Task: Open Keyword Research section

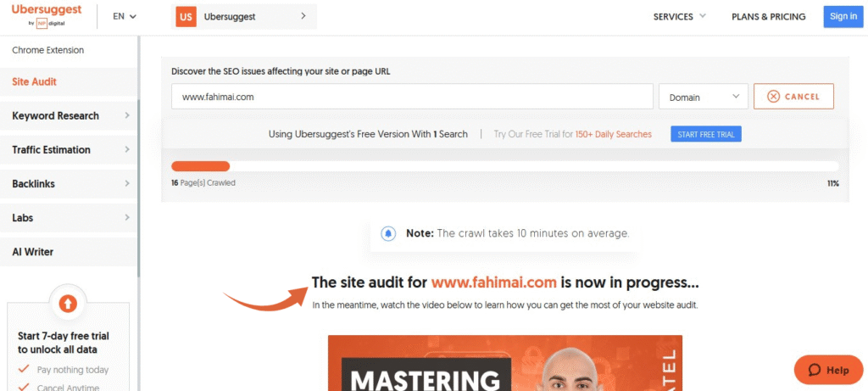Action: 68,115
